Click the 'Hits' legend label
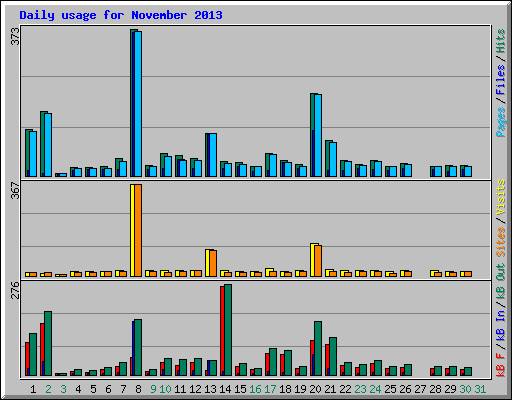 click(x=501, y=41)
